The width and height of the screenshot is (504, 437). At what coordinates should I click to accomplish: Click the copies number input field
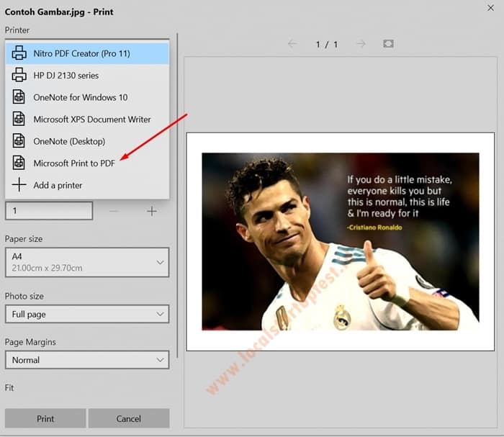coord(49,211)
